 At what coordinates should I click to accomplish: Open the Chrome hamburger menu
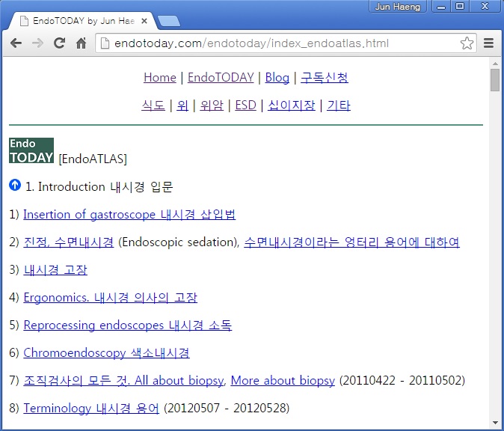(488, 43)
